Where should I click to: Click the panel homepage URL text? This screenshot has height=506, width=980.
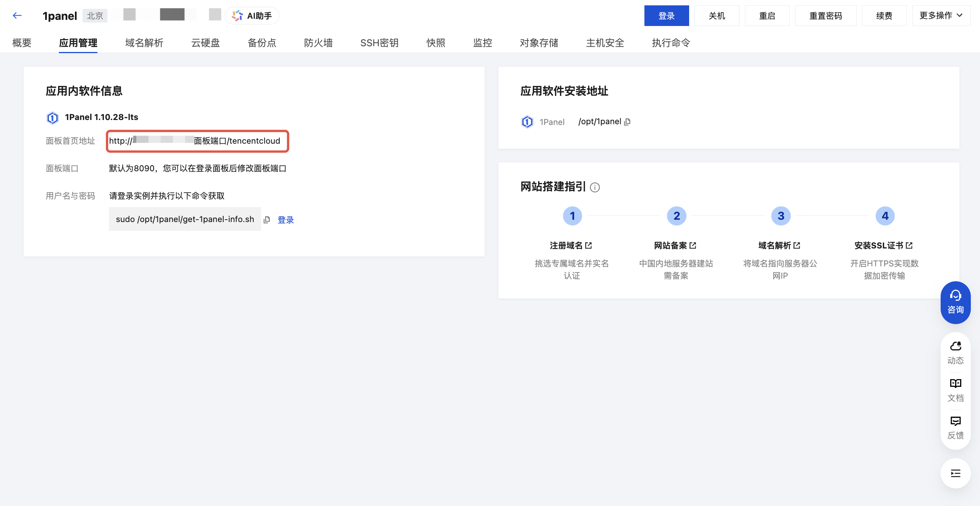pos(195,141)
